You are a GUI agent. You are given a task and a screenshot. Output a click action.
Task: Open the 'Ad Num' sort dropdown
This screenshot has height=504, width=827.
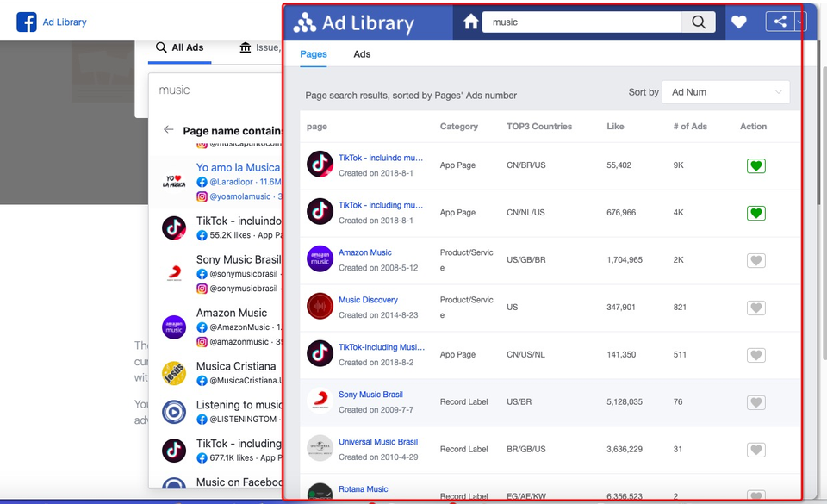725,92
